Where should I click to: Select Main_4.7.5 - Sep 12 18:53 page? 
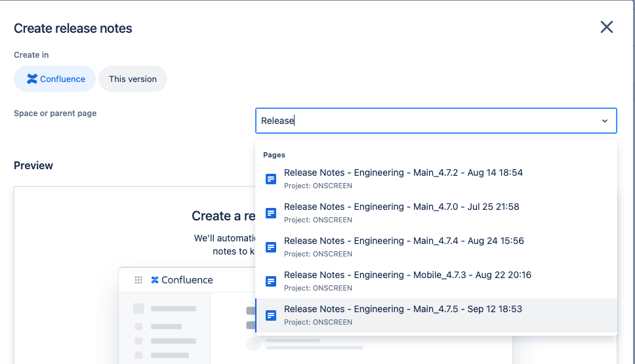pyautogui.click(x=436, y=315)
